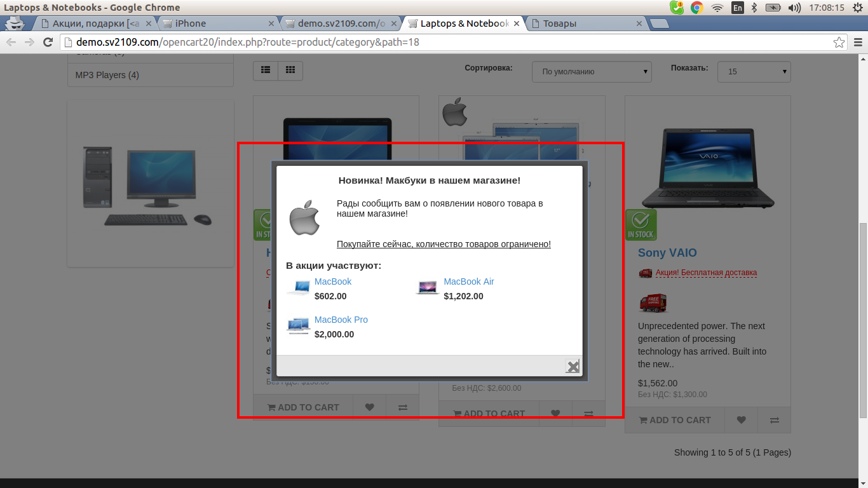The height and width of the screenshot is (488, 868).
Task: Select MP3 Players category in sidebar
Action: [107, 75]
